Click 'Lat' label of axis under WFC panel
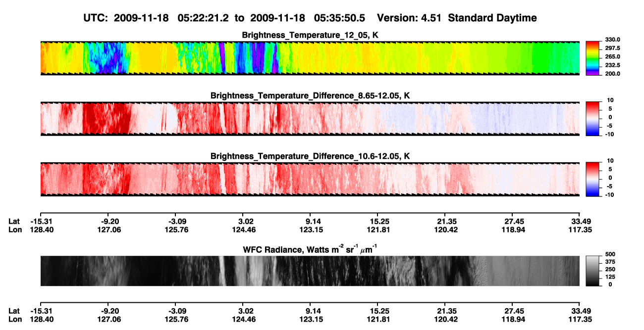The image size is (644, 330). tap(14, 311)
